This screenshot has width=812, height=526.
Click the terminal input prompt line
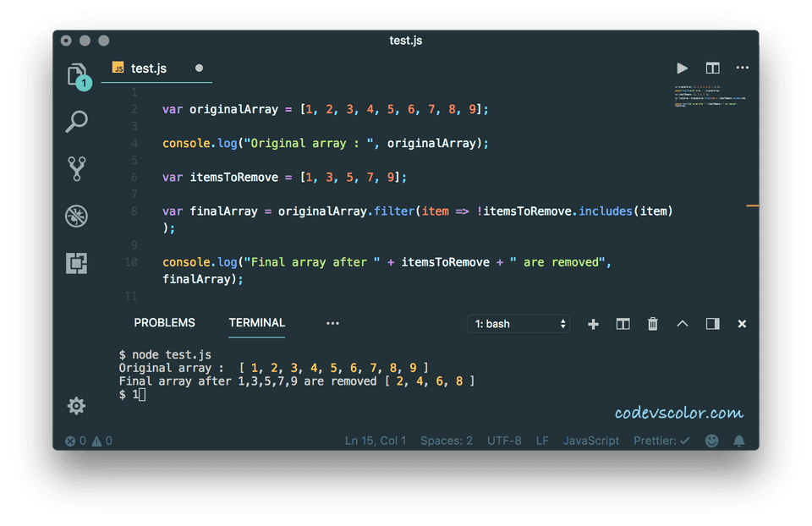(x=133, y=395)
